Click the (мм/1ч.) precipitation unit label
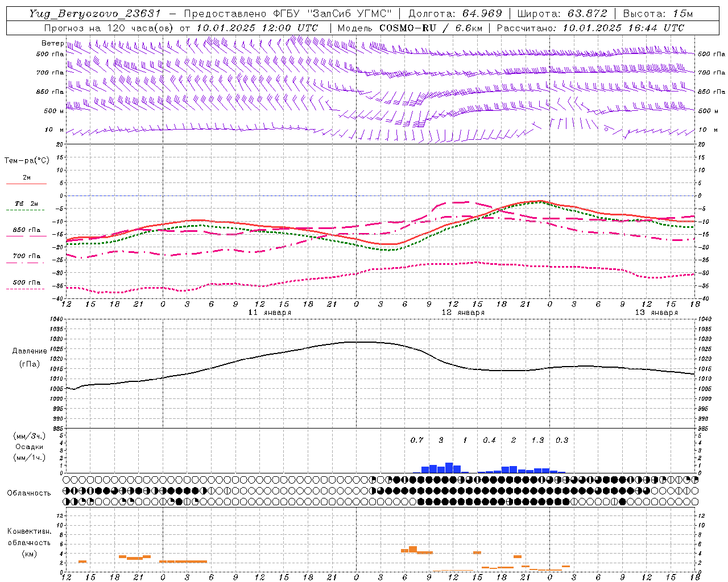Viewport: 728px width, 582px height. coord(28,458)
